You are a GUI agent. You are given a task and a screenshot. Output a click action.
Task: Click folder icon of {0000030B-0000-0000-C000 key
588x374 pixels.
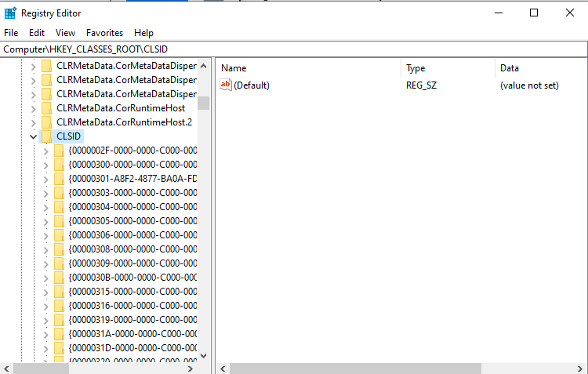coord(59,278)
